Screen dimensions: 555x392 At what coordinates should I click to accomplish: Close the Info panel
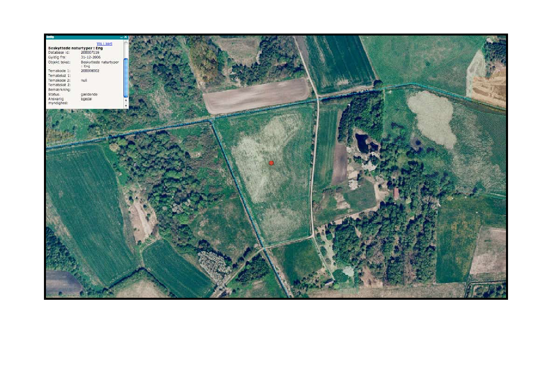tap(125, 37)
